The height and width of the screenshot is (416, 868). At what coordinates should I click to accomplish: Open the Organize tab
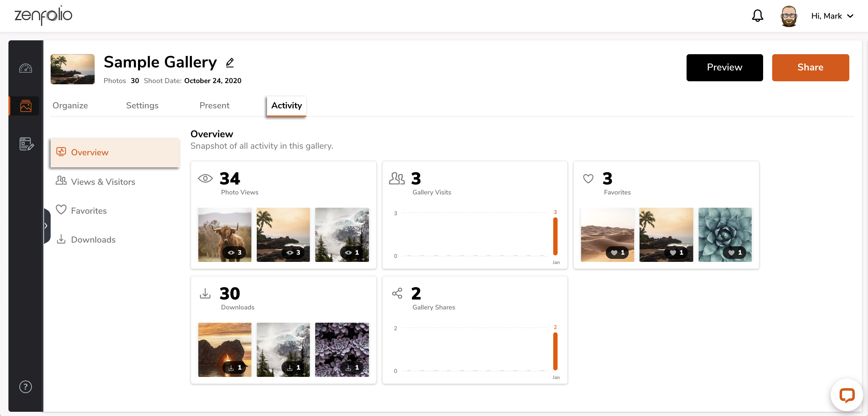tap(70, 105)
